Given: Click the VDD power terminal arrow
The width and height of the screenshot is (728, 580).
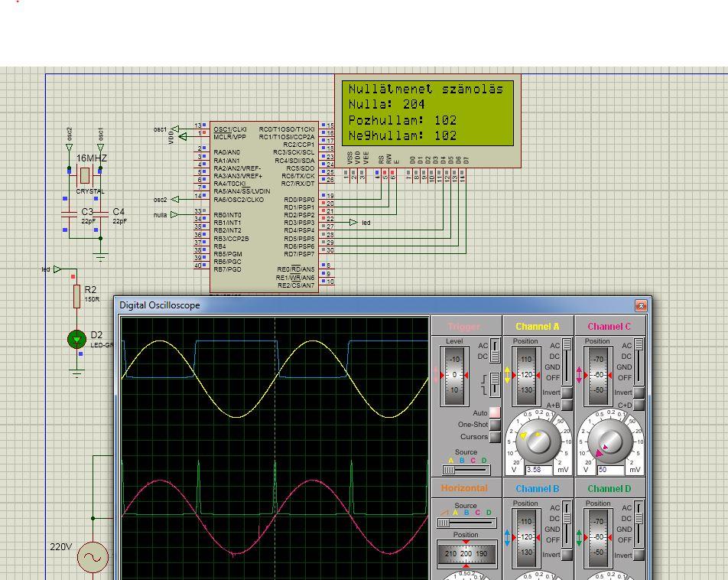Looking at the screenshot, I should pyautogui.click(x=183, y=136).
